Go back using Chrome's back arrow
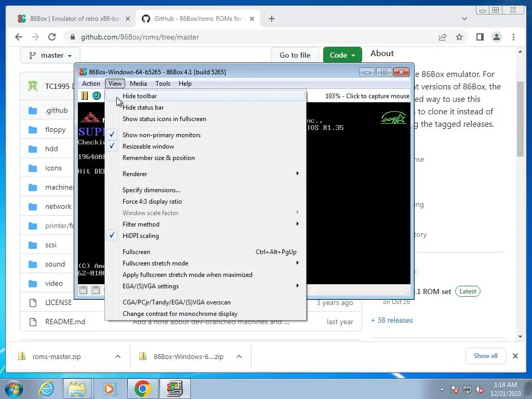This screenshot has height=399, width=532. (x=19, y=37)
